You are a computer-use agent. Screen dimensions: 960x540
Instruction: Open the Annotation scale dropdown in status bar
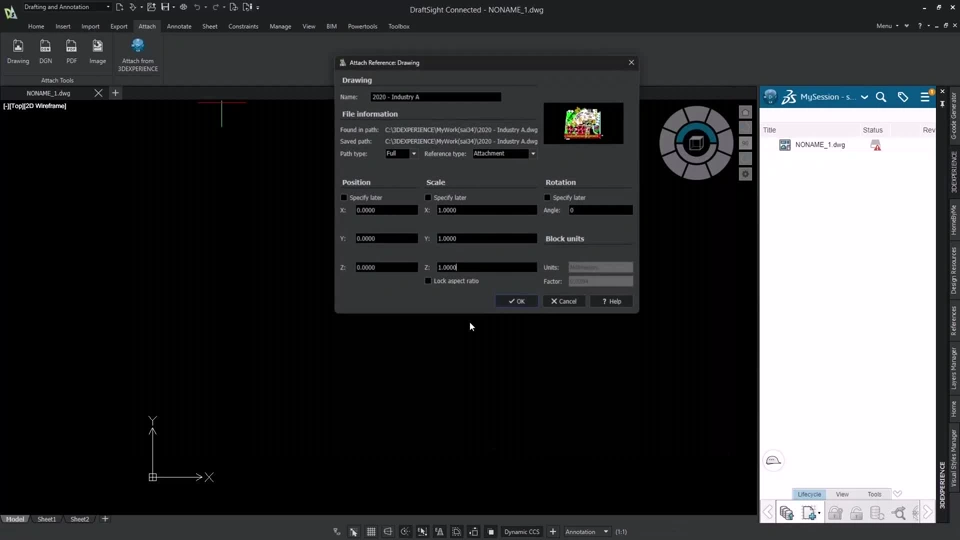point(587,531)
